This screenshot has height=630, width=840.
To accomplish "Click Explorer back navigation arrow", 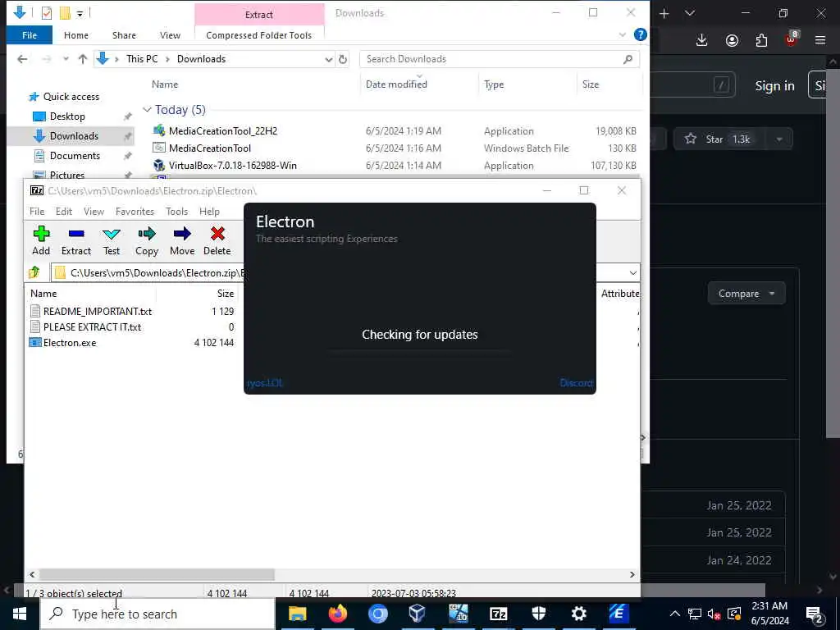I will pyautogui.click(x=22, y=59).
